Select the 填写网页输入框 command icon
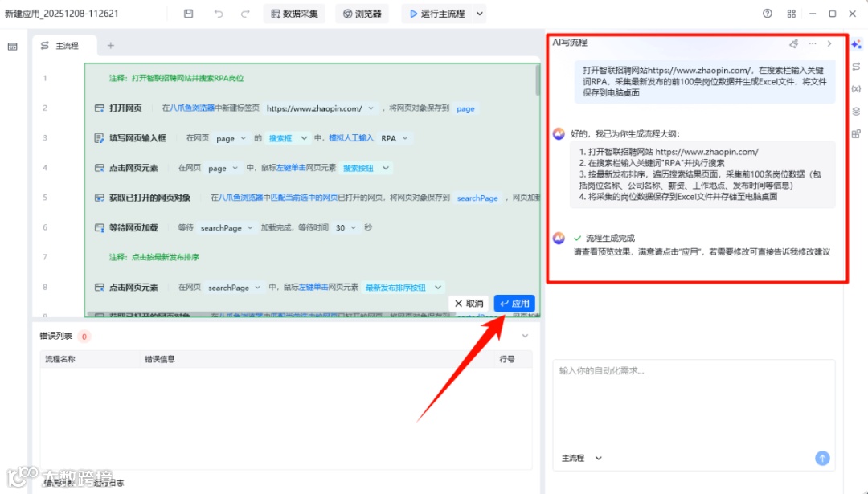868x494 pixels. pos(99,138)
